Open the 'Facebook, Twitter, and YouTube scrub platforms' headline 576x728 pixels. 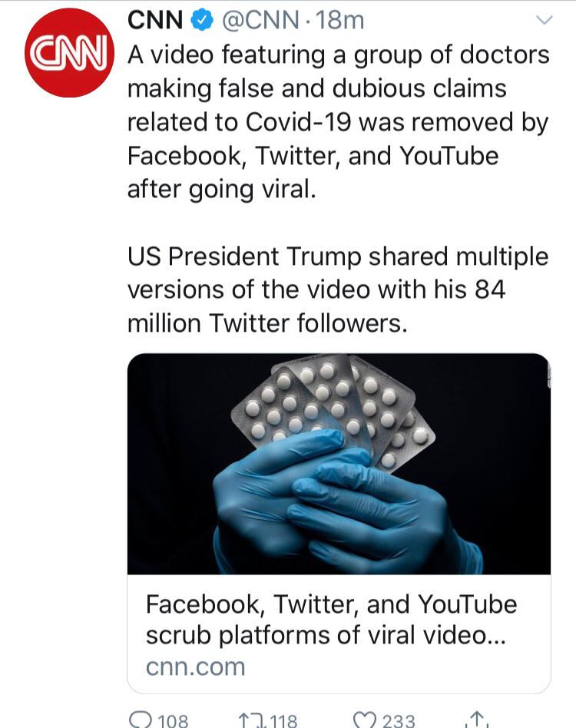click(331, 620)
